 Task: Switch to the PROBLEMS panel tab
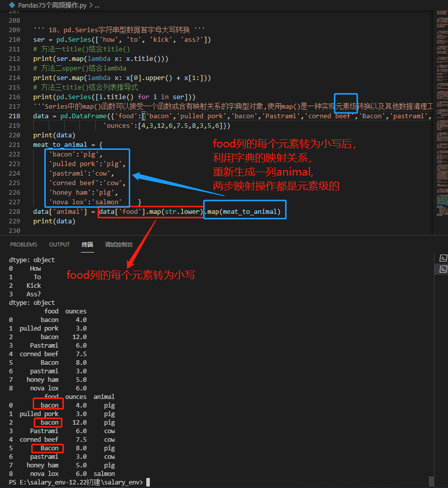coord(23,245)
